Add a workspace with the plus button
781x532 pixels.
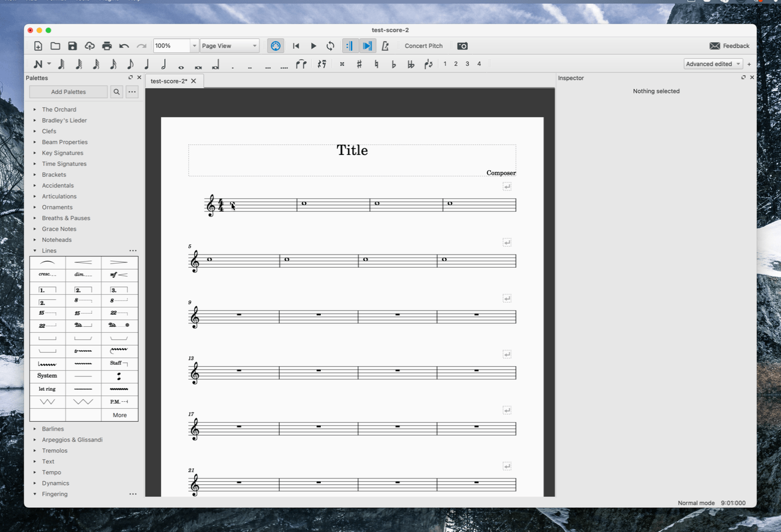click(749, 64)
